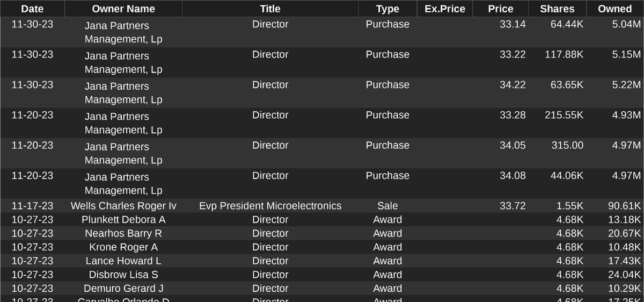Image resolution: width=644 pixels, height=302 pixels.
Task: Sort by the Title column header
Action: point(270,9)
